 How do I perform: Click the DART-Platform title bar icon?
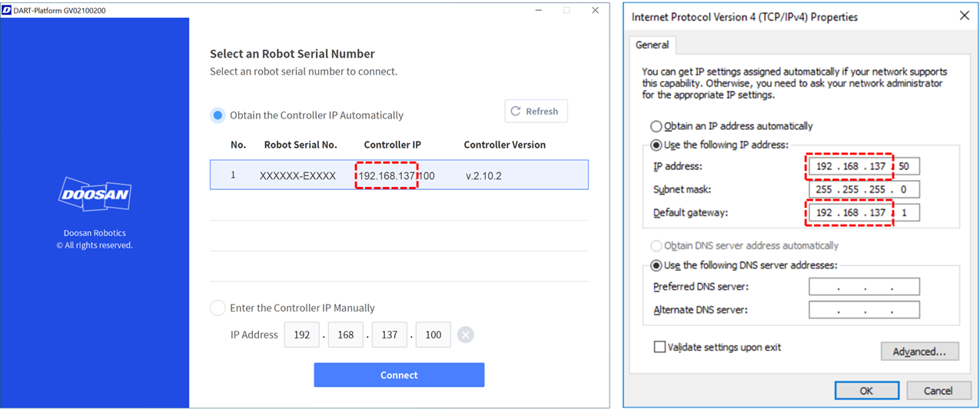point(7,10)
